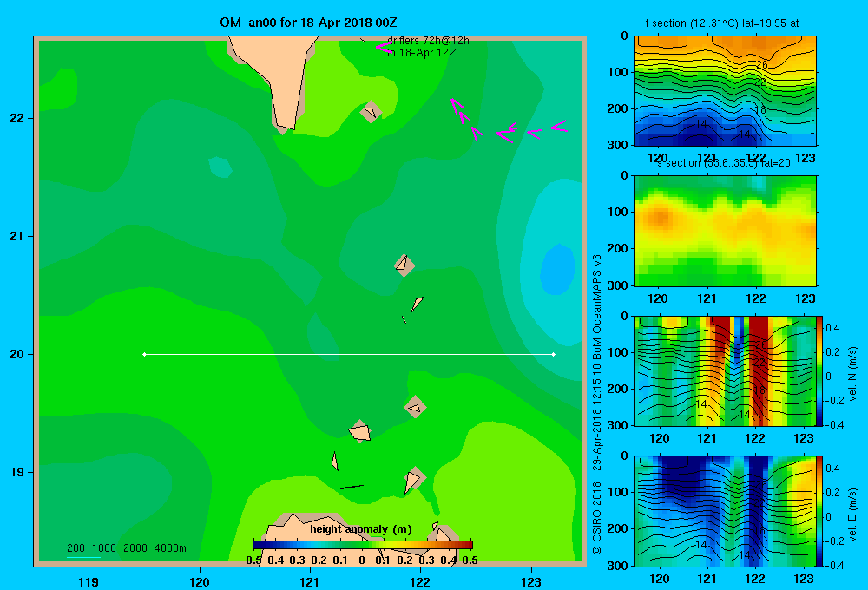Click the '200 1000 2000 4000m' depth legend

click(x=126, y=548)
